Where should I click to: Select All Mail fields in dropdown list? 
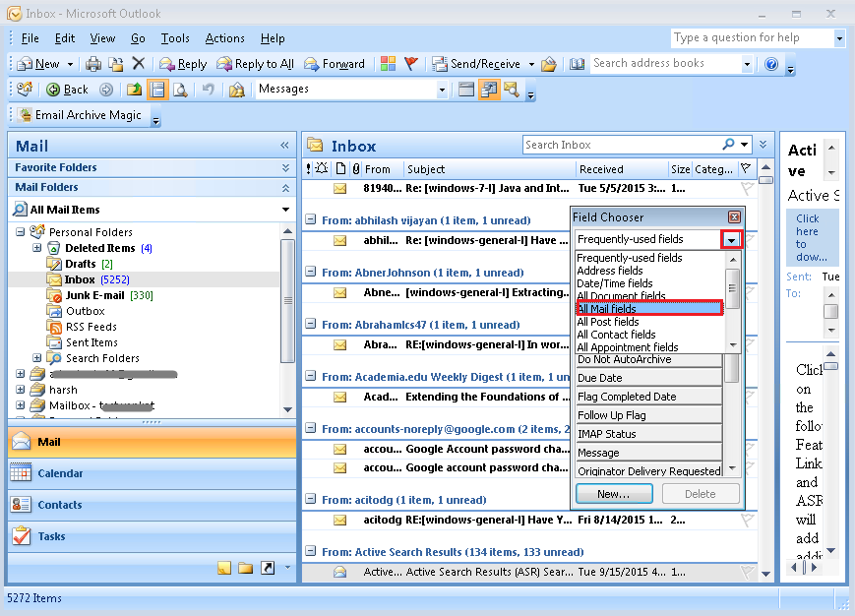click(x=649, y=309)
